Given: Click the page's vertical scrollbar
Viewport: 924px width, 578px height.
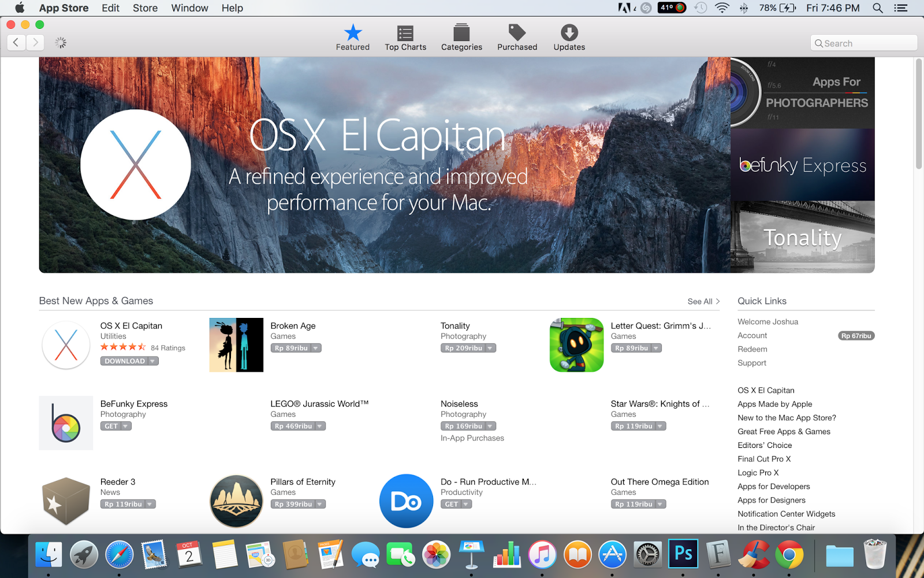Looking at the screenshot, I should (919, 113).
